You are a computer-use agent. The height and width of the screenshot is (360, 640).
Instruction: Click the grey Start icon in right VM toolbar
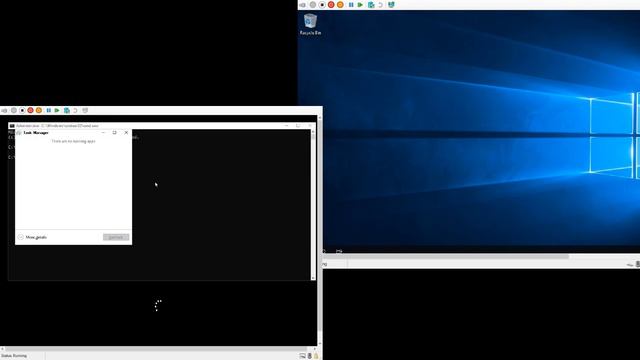click(313, 5)
